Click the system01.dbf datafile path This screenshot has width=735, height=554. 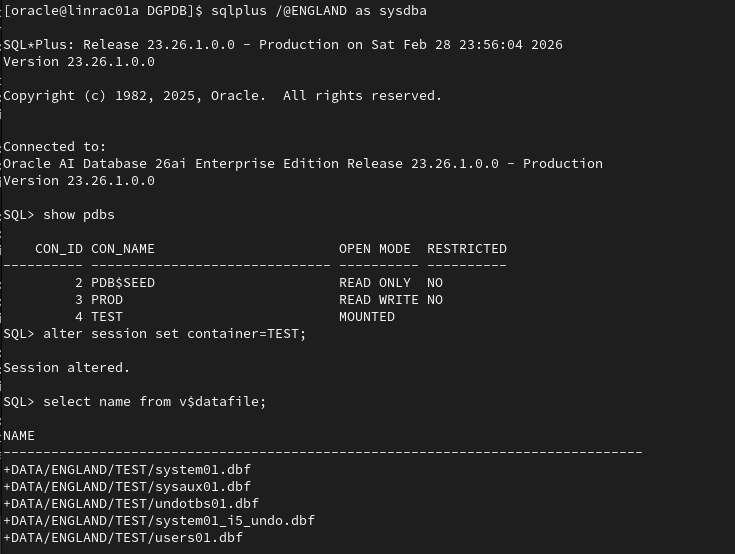(127, 470)
